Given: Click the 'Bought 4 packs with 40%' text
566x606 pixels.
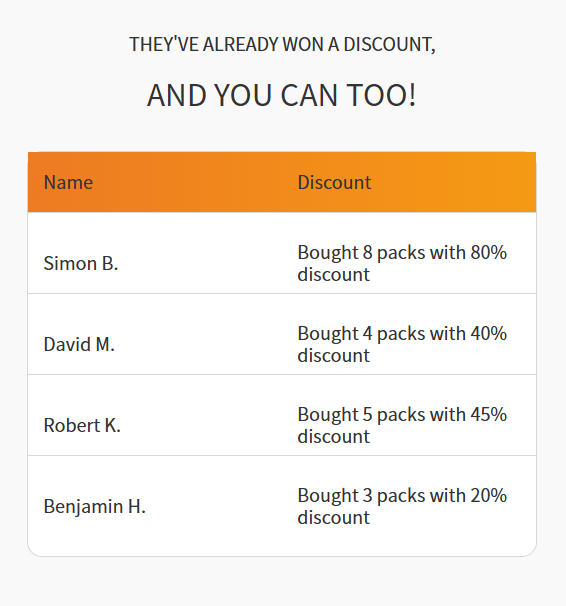Looking at the screenshot, I should (x=402, y=334).
